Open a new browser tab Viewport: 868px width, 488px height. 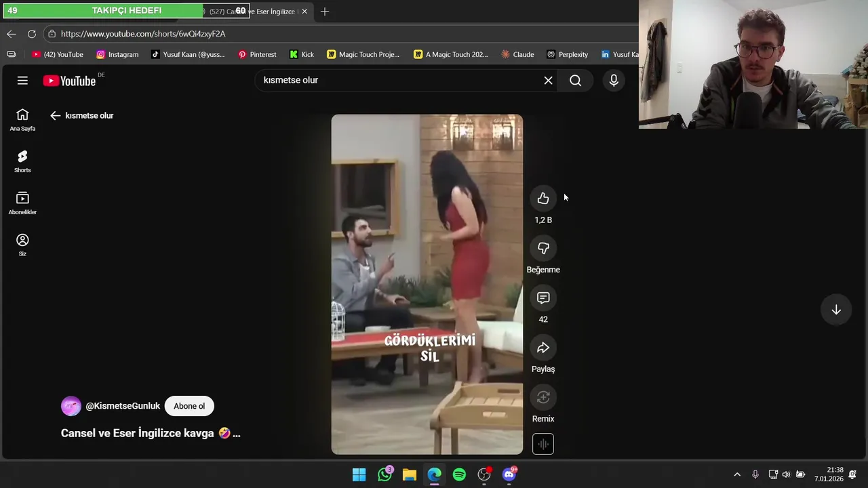tap(324, 12)
